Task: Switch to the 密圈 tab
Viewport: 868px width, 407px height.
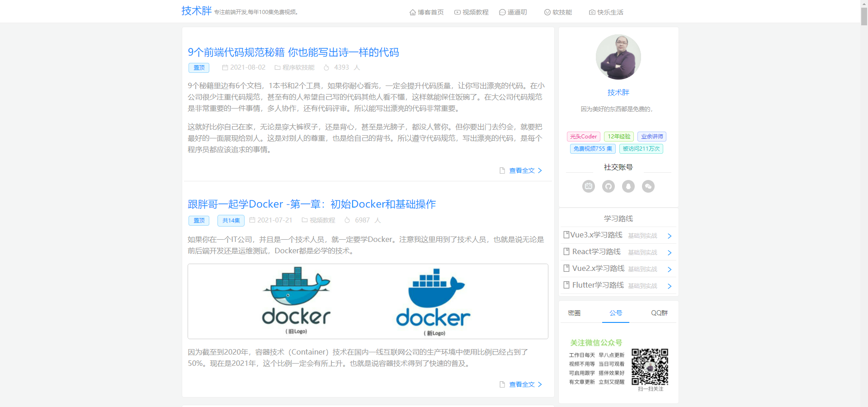Action: tap(574, 313)
